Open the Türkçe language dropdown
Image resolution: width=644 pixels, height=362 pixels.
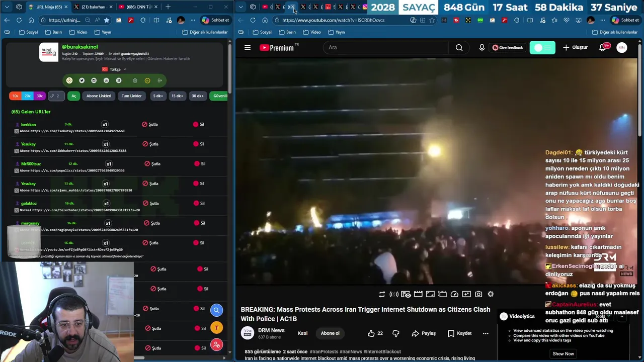[114, 69]
